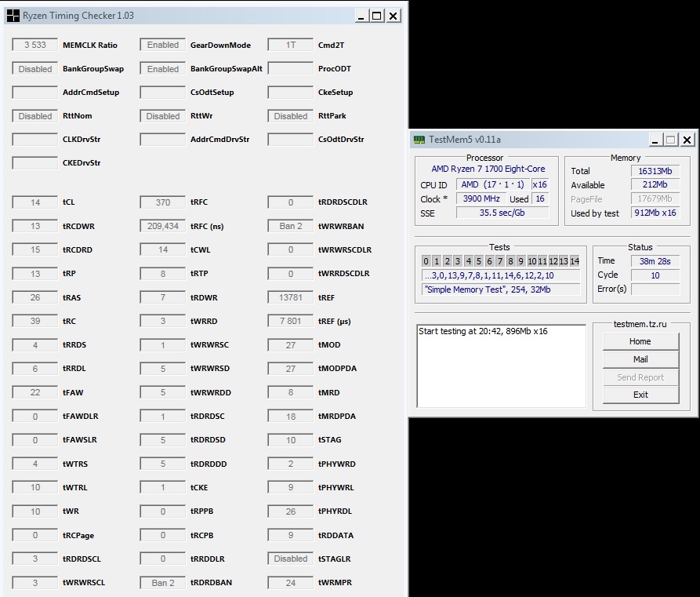The height and width of the screenshot is (597, 700).
Task: Click the Time 38m 28s value
Action: 655,261
